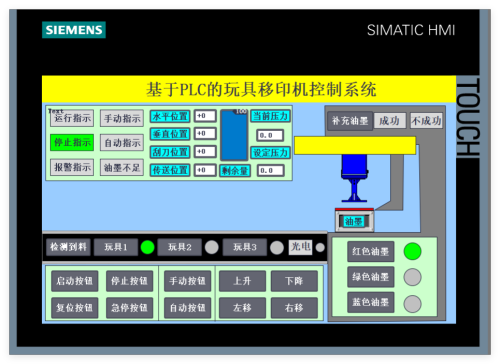Viewport: 500px width, 364px height.
Task: Click the gray lamp beside 蓝色油墨
Action: pos(412,304)
